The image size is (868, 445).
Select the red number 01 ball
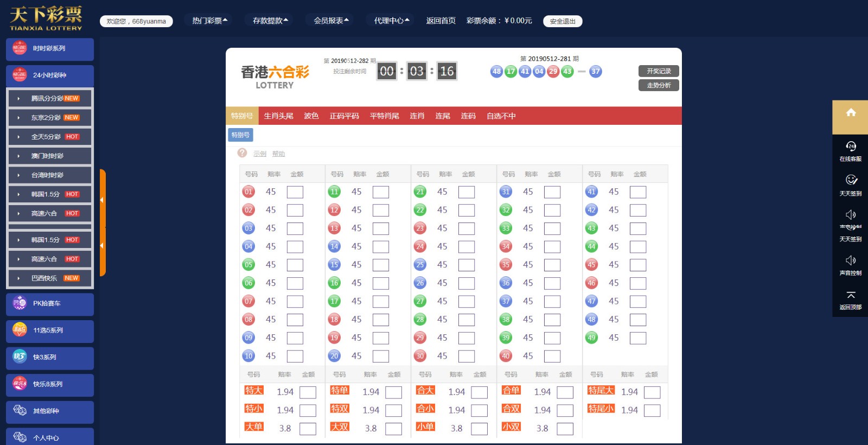[x=248, y=192]
